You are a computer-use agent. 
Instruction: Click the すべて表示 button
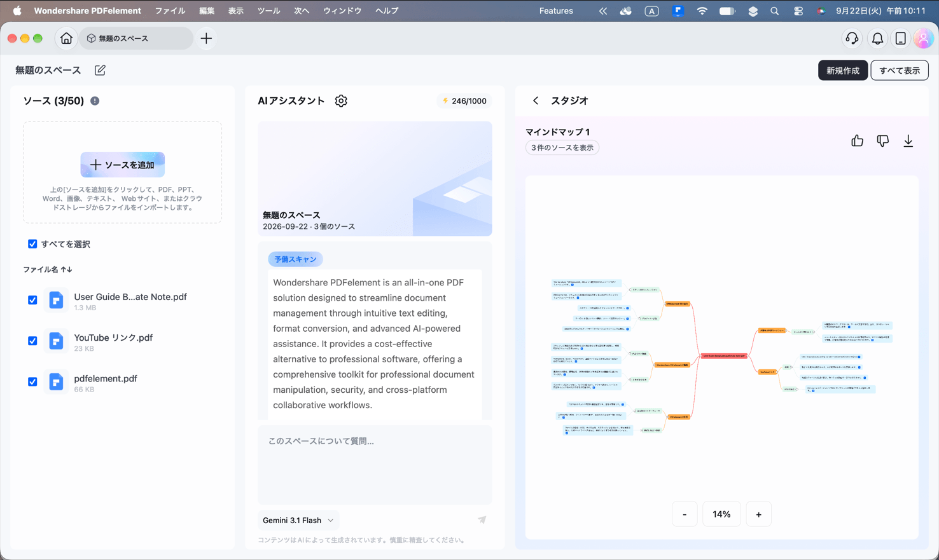pyautogui.click(x=899, y=71)
